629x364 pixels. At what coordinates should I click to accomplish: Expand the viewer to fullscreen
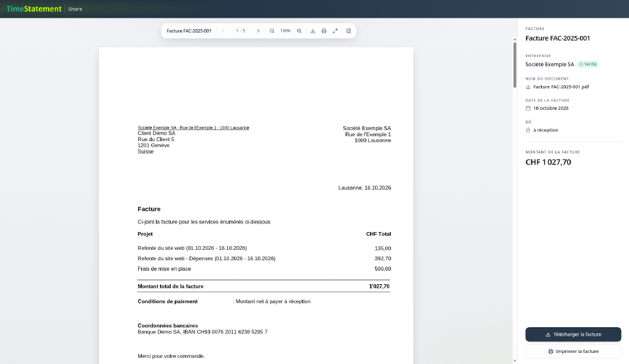(335, 31)
